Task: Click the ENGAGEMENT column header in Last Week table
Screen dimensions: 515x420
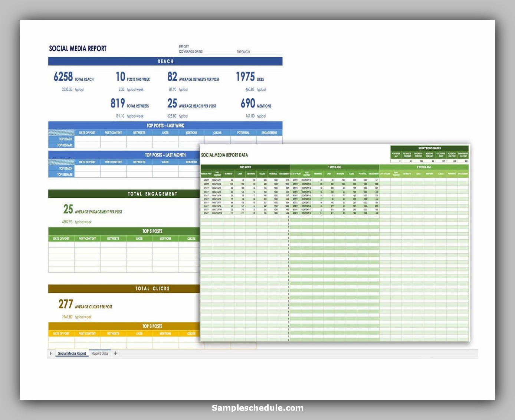Action: (269, 132)
